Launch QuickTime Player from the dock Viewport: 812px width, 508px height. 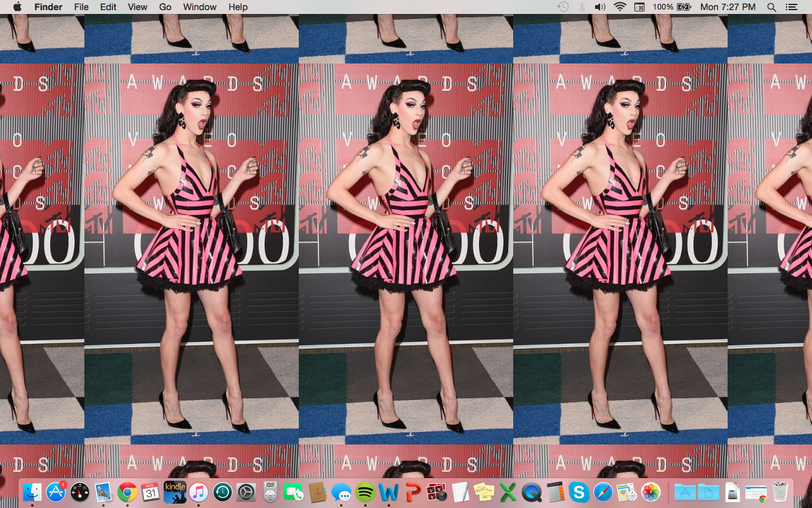click(x=532, y=492)
